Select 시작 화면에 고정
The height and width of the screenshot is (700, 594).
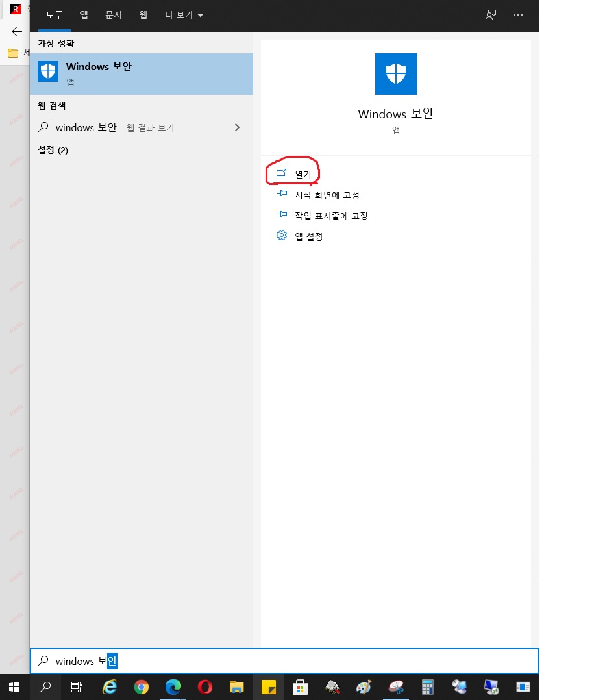pyautogui.click(x=327, y=195)
